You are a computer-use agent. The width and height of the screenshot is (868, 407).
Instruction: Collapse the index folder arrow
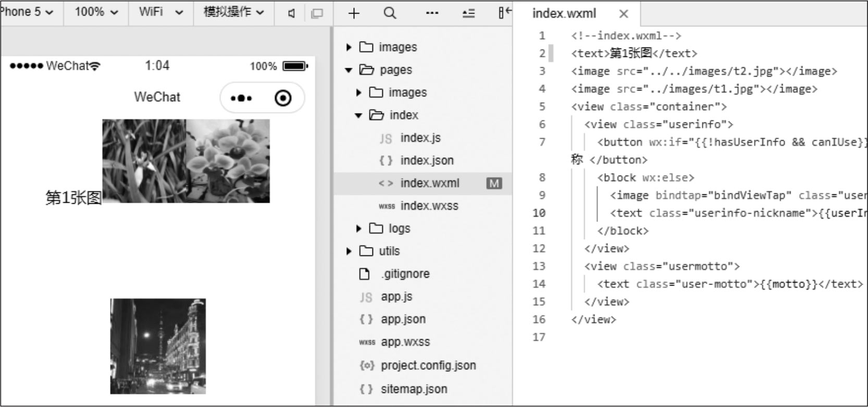coord(358,115)
